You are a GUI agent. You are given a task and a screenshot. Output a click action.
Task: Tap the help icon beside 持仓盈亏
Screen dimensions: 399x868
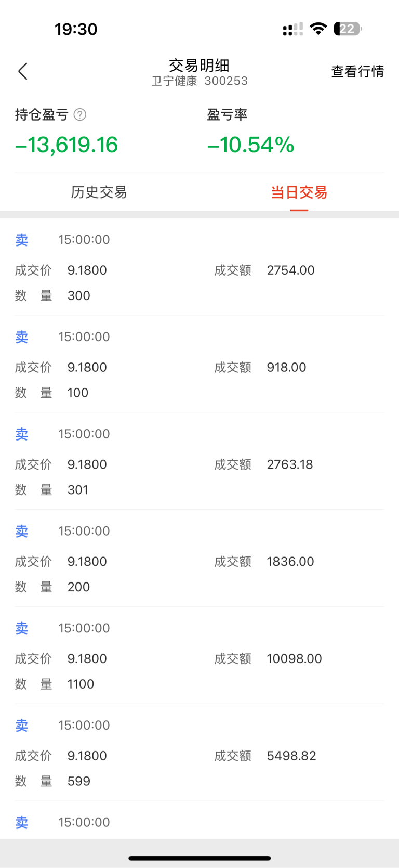(80, 114)
